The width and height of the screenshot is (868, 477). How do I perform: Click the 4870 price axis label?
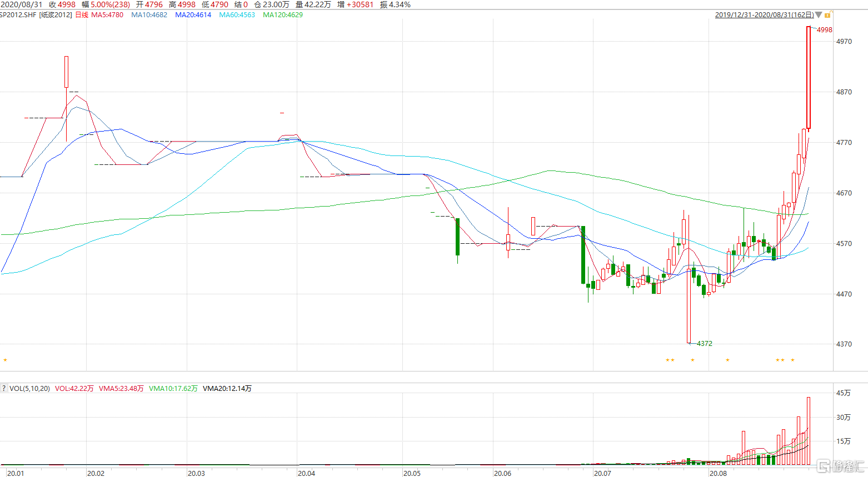844,92
